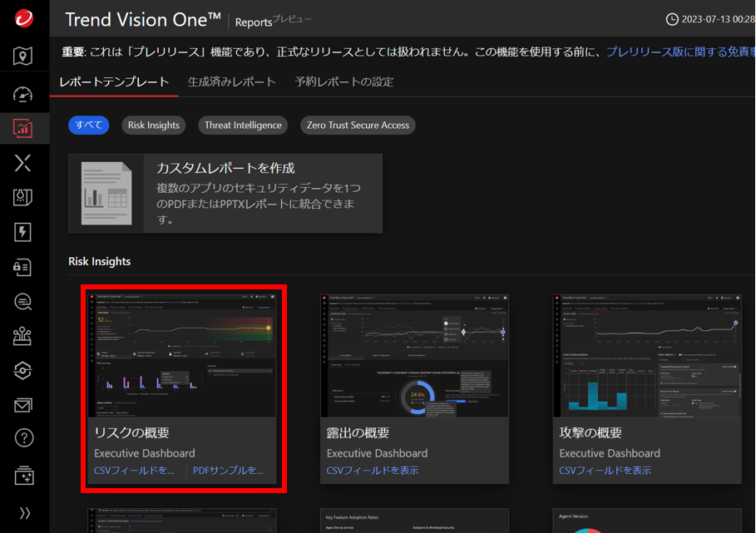
Task: Click CSVフィールドを... link under リスクの概要
Action: pyautogui.click(x=134, y=471)
